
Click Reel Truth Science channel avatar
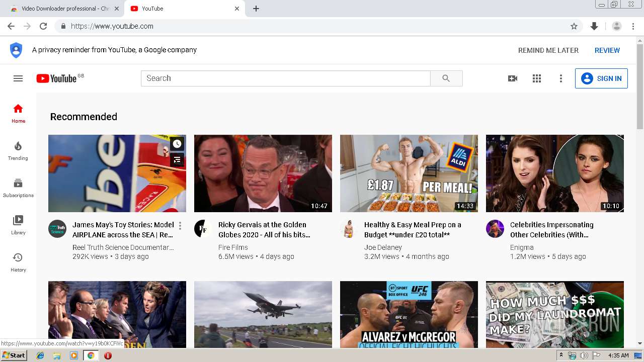click(x=57, y=229)
